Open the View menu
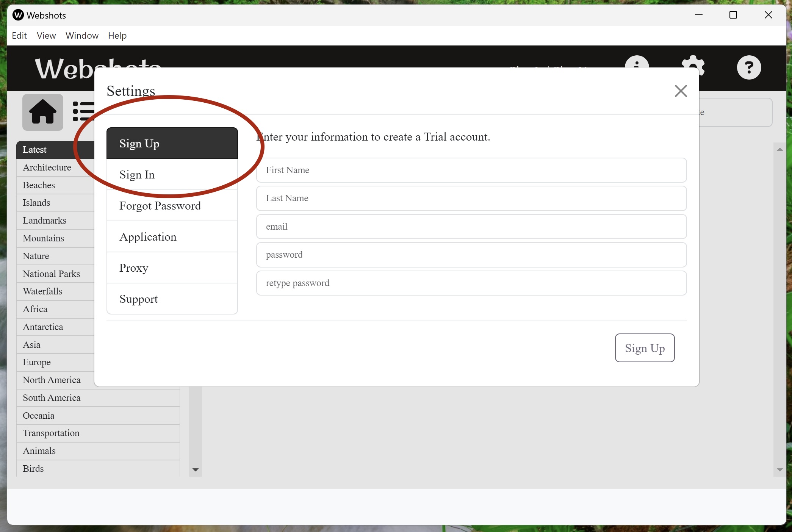Viewport: 792px width, 532px height. (46, 36)
